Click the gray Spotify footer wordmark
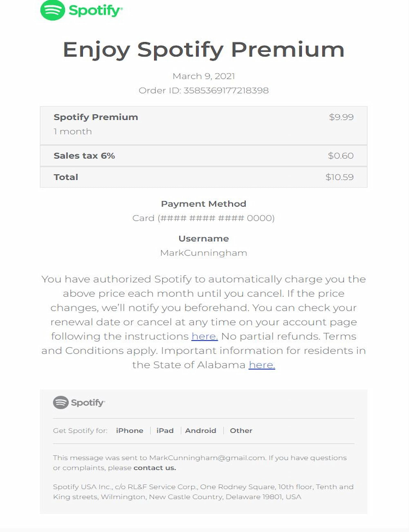This screenshot has height=532, width=409. tap(88, 403)
